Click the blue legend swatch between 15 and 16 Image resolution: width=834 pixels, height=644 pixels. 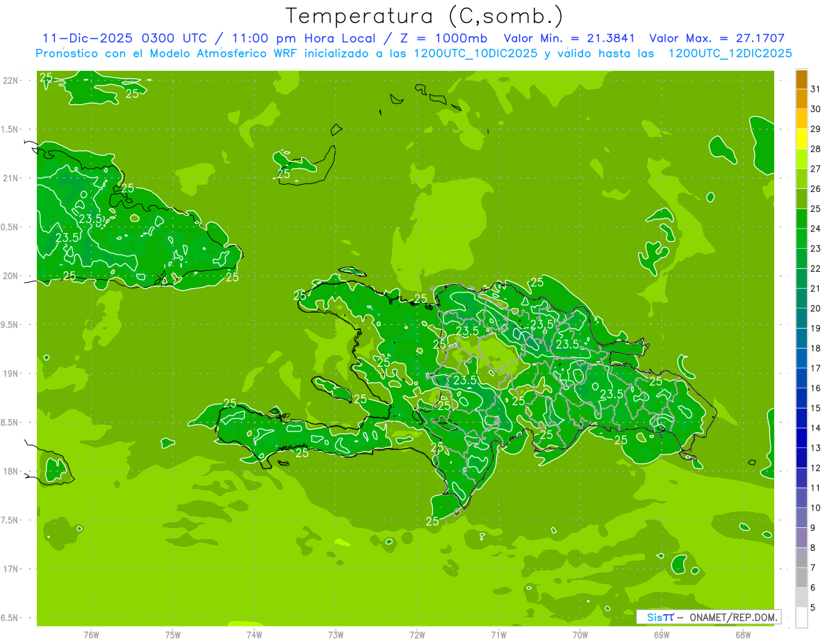pyautogui.click(x=801, y=398)
